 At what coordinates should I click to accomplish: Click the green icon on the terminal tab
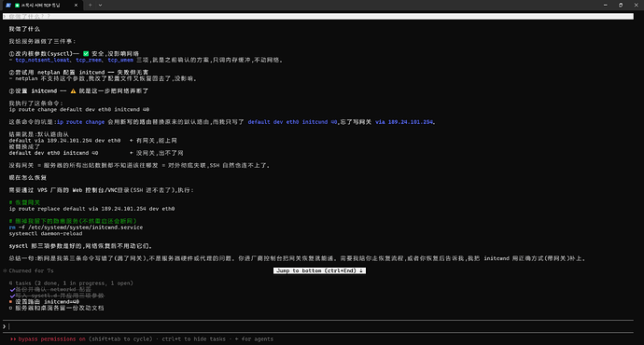[x=17, y=6]
